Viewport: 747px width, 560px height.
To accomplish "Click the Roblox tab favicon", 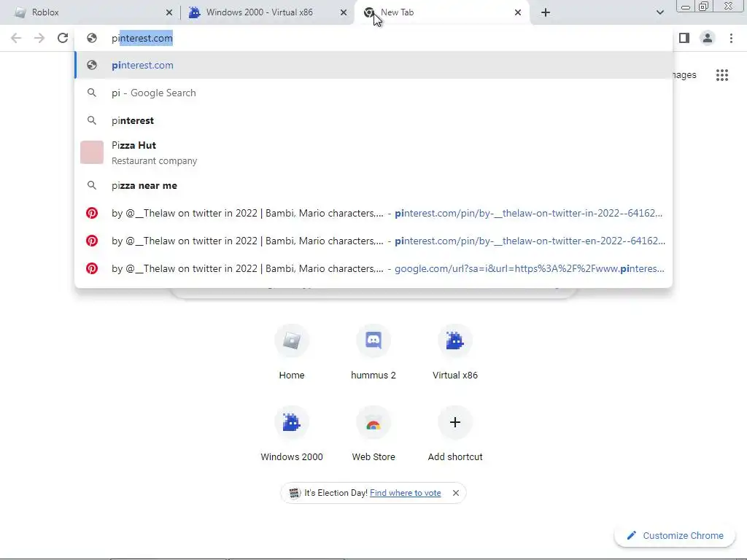I will point(20,12).
